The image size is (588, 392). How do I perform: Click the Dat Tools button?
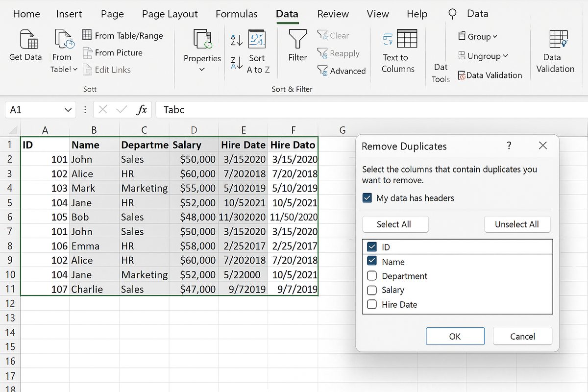(441, 73)
